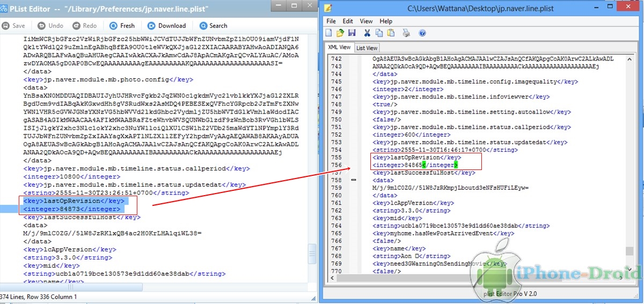Click Undo in the left PList Editor toolbar
This screenshot has height=304, width=644.
(x=50, y=26)
